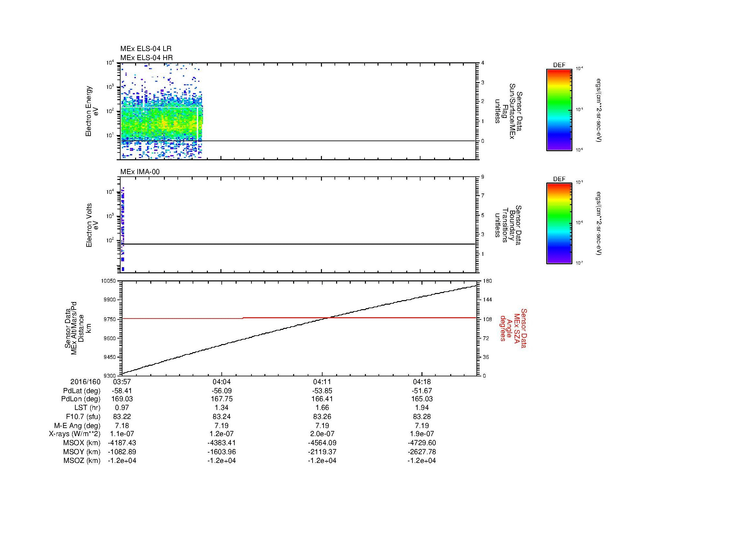Click the 'X-rays (W/m**2)' row label
Image resolution: width=756 pixels, height=534 pixels.
[x=74, y=434]
